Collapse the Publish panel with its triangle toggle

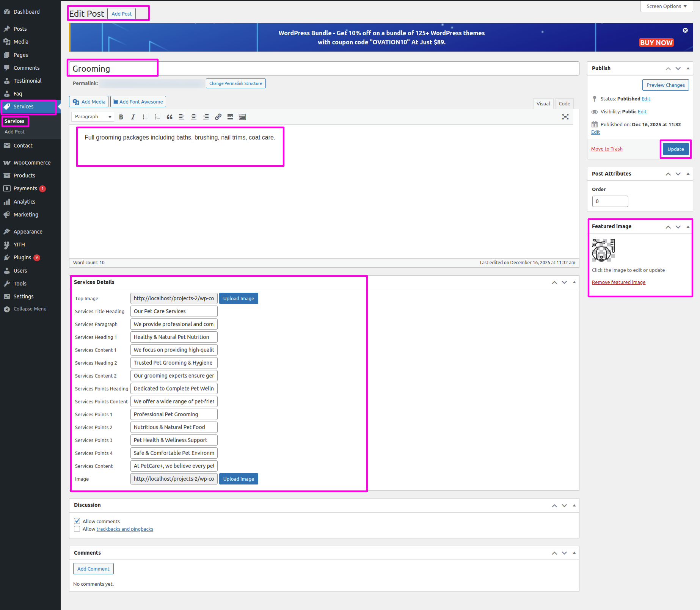click(688, 68)
